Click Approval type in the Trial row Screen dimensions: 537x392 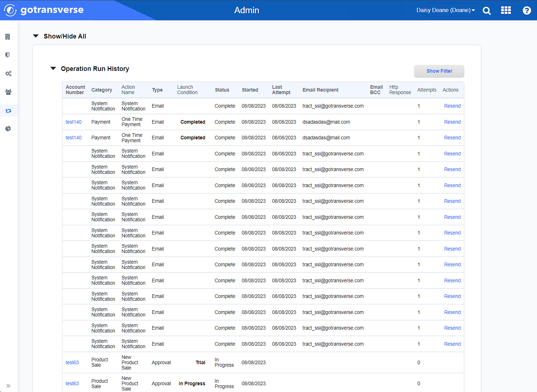click(161, 362)
